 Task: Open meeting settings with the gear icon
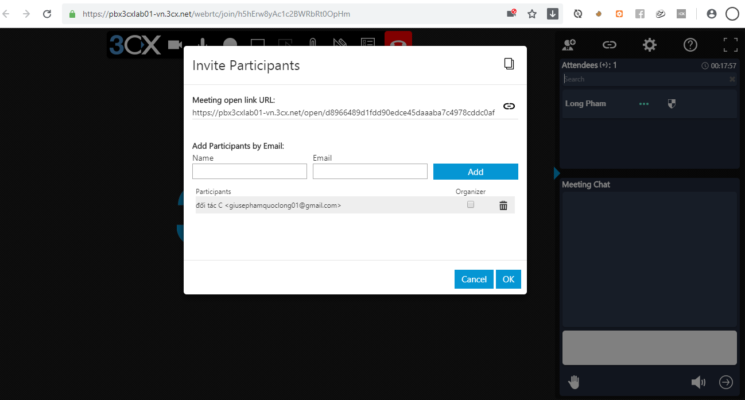649,45
